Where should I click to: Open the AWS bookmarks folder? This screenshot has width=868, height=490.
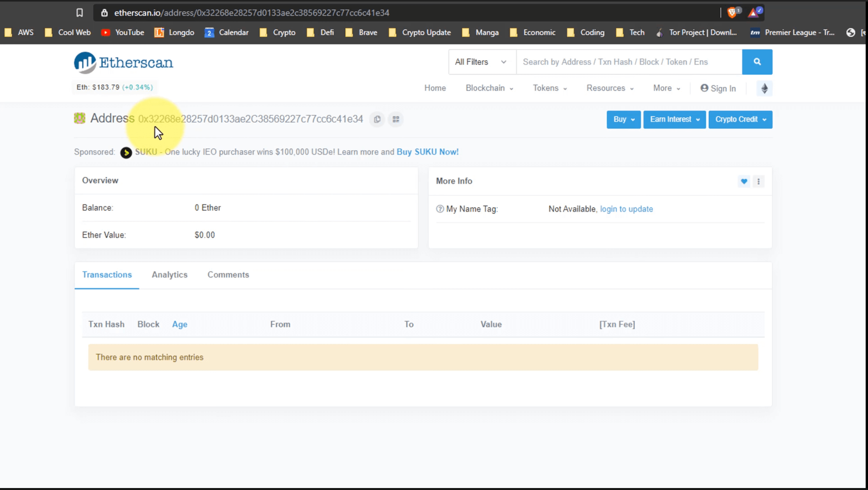point(19,33)
